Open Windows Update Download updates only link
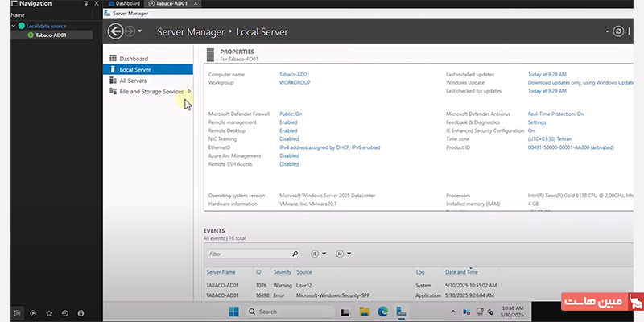644x322 pixels. pos(580,83)
